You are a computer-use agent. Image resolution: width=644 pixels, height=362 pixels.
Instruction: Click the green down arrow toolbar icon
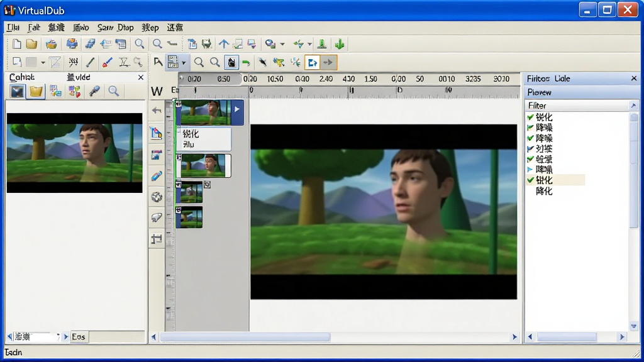click(x=340, y=44)
